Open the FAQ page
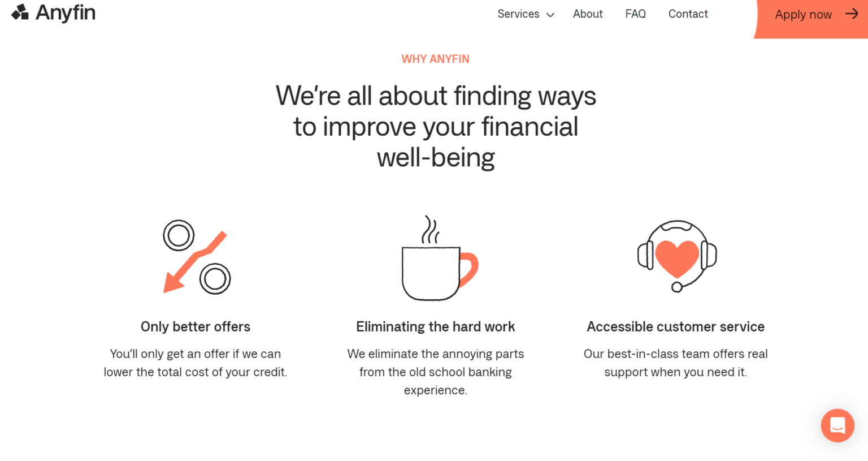This screenshot has width=868, height=461. (635, 14)
